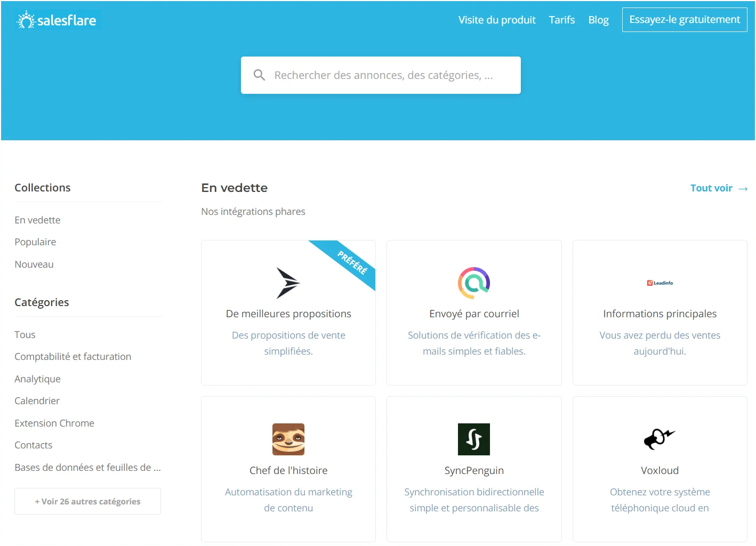Image resolution: width=756 pixels, height=546 pixels.
Task: Open De meilleures propositions title
Action: coord(288,314)
